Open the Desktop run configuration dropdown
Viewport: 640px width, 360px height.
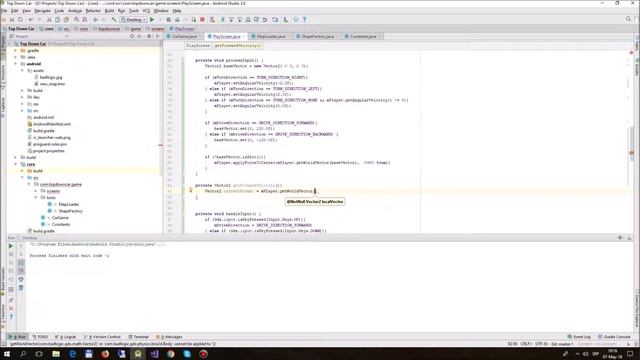(x=133, y=20)
